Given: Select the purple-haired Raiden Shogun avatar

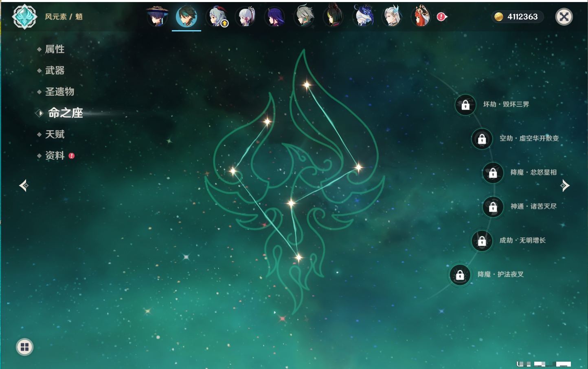Looking at the screenshot, I should pos(275,17).
